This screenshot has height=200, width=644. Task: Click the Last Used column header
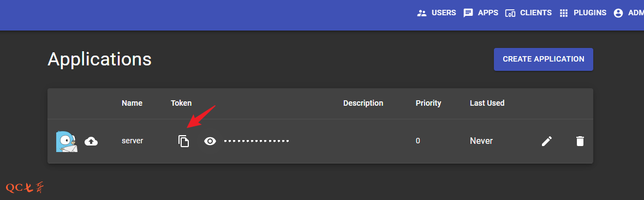[x=487, y=103]
